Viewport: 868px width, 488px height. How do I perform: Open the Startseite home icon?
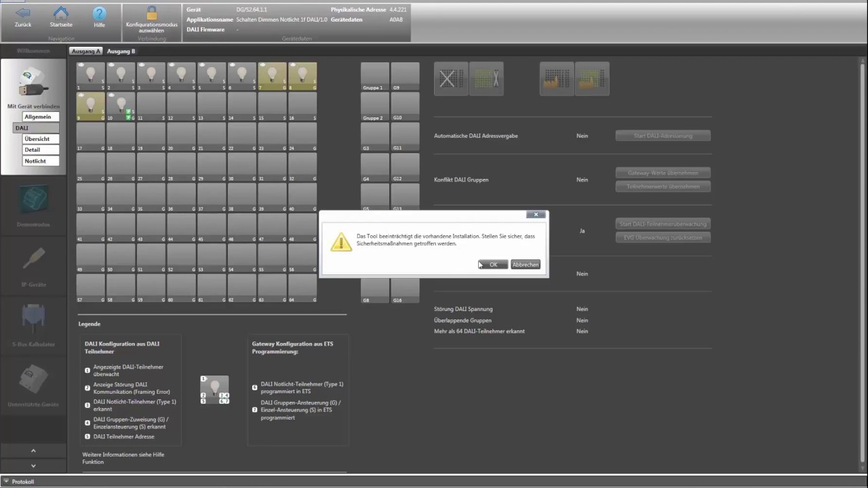click(60, 14)
